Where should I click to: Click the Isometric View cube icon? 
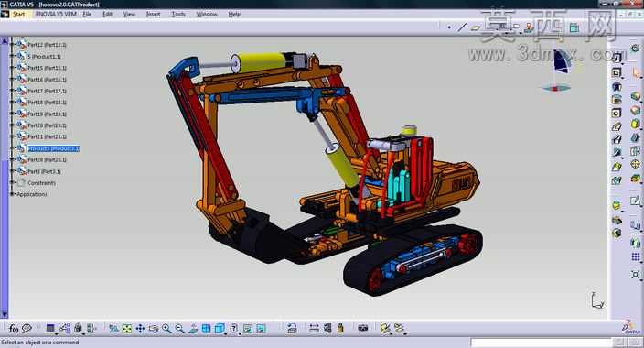click(220, 328)
